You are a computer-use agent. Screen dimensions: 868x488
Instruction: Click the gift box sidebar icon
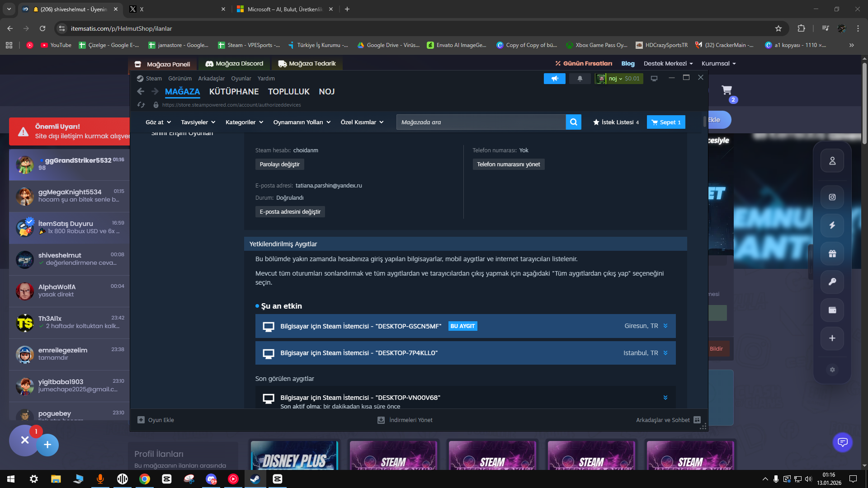pyautogui.click(x=832, y=253)
